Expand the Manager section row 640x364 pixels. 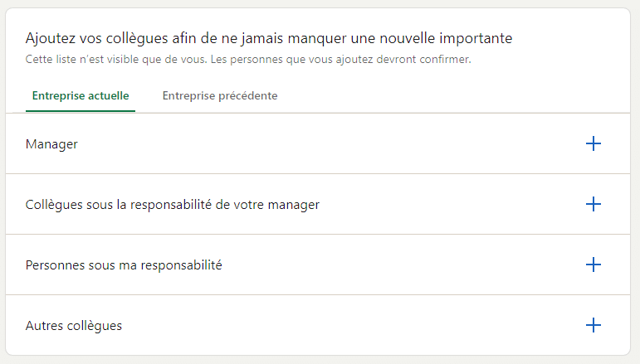tap(315, 144)
